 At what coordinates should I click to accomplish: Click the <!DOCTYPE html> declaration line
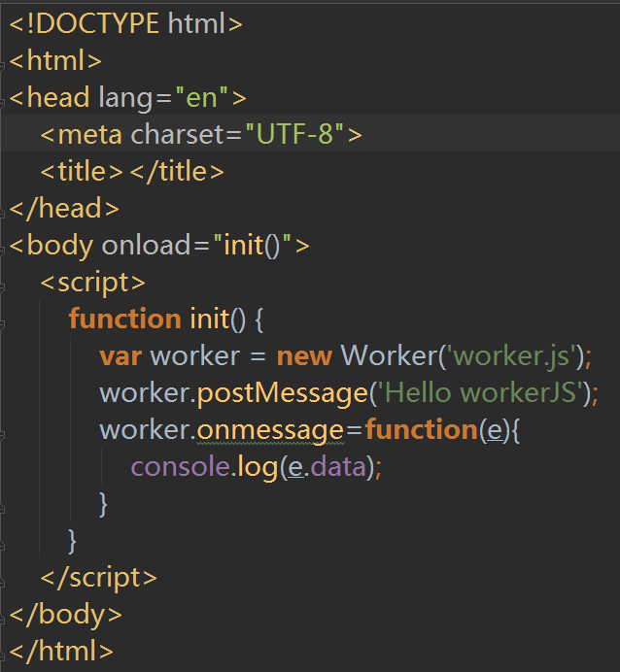(x=126, y=23)
